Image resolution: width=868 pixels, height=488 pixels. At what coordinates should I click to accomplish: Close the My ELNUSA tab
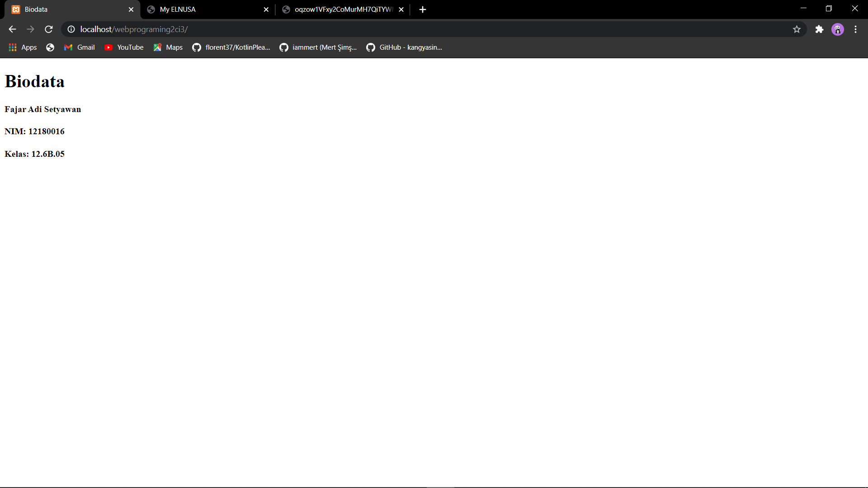pyautogui.click(x=266, y=9)
